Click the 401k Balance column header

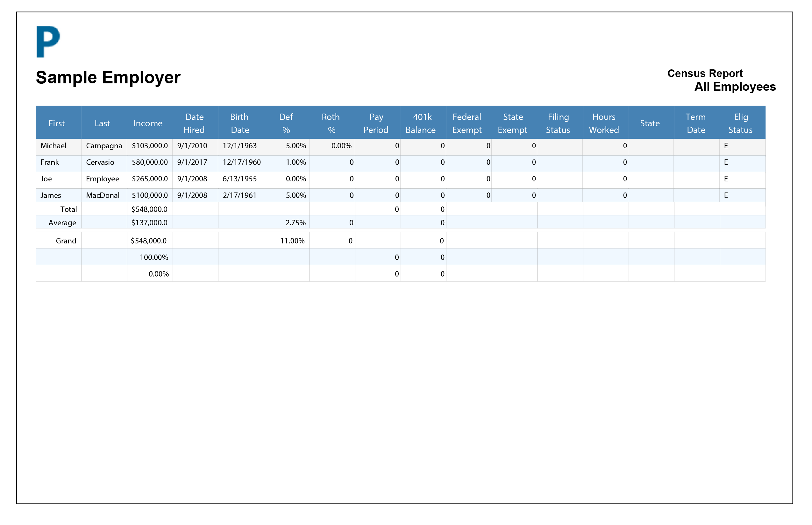[x=421, y=123]
